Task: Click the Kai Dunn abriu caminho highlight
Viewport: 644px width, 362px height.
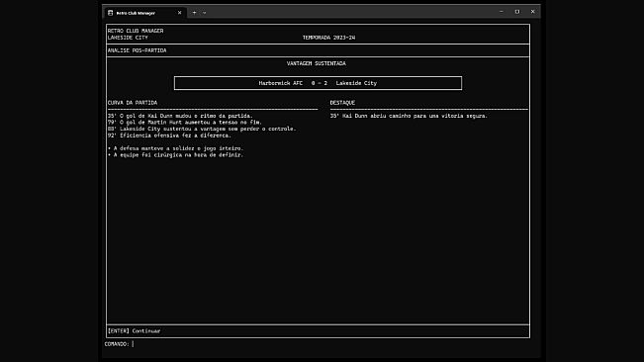Action: click(x=409, y=116)
